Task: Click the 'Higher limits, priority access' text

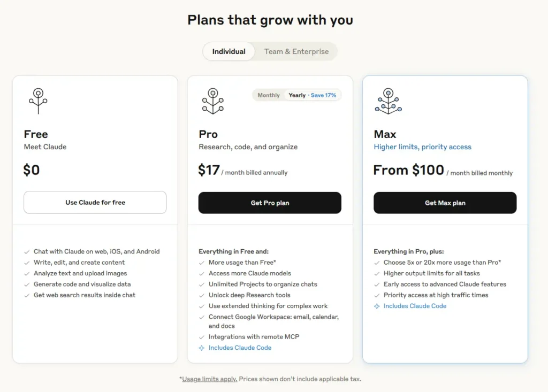Action: [422, 147]
